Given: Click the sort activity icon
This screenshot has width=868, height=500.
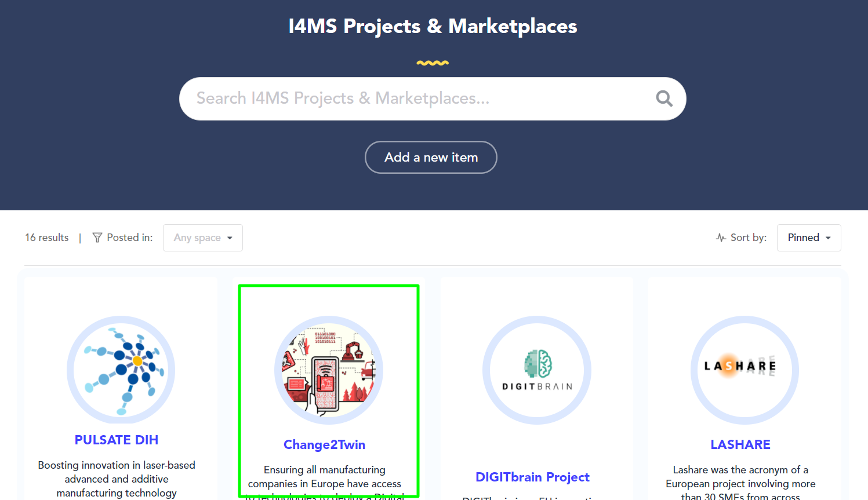Looking at the screenshot, I should (721, 238).
